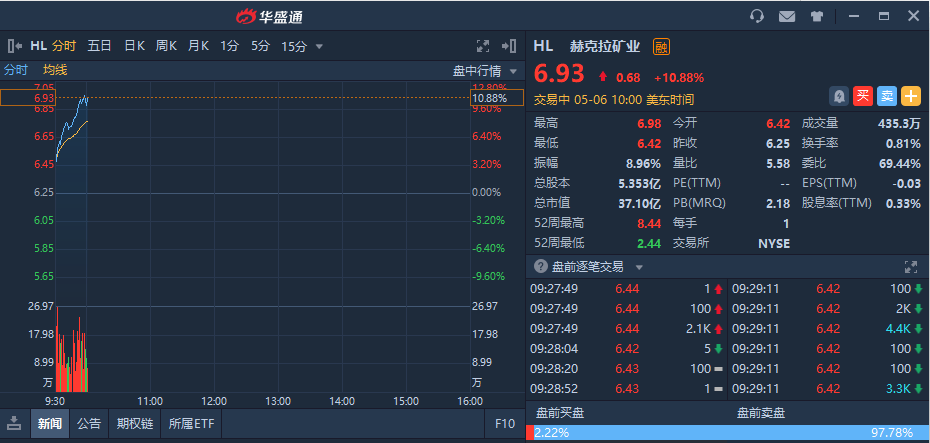
Task: Expand the tick trades panel fullscreen
Action: (910, 267)
